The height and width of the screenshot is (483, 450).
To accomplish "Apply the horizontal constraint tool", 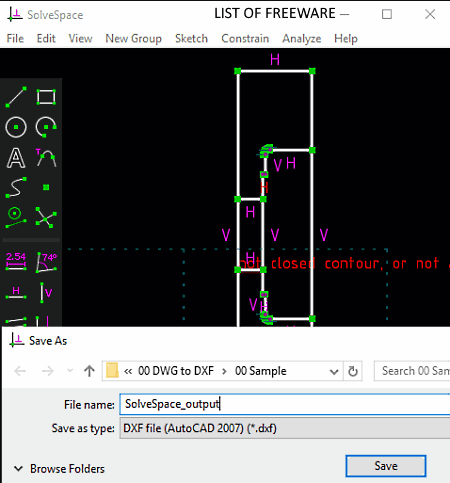I will [16, 292].
